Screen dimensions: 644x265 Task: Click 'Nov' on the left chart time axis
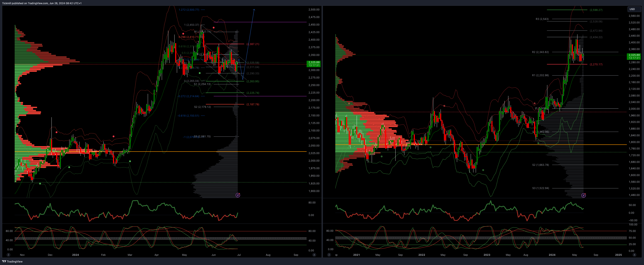pos(22,255)
